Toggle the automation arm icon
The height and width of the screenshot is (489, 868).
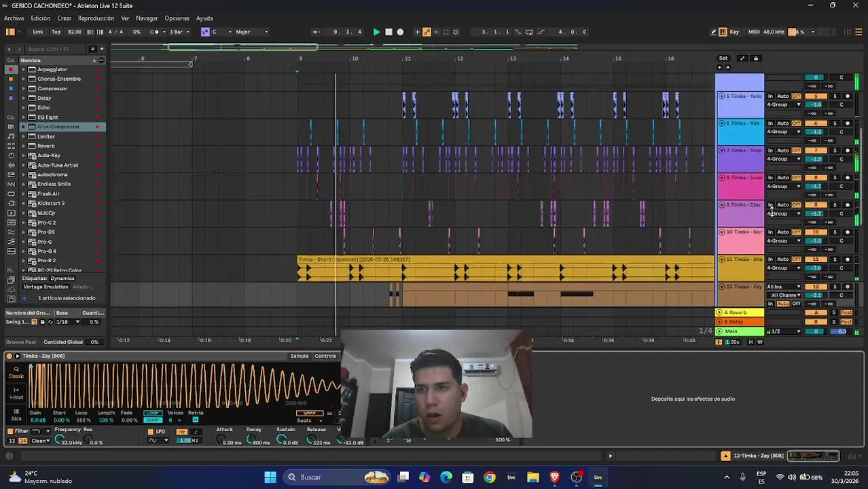pyautogui.click(x=427, y=32)
